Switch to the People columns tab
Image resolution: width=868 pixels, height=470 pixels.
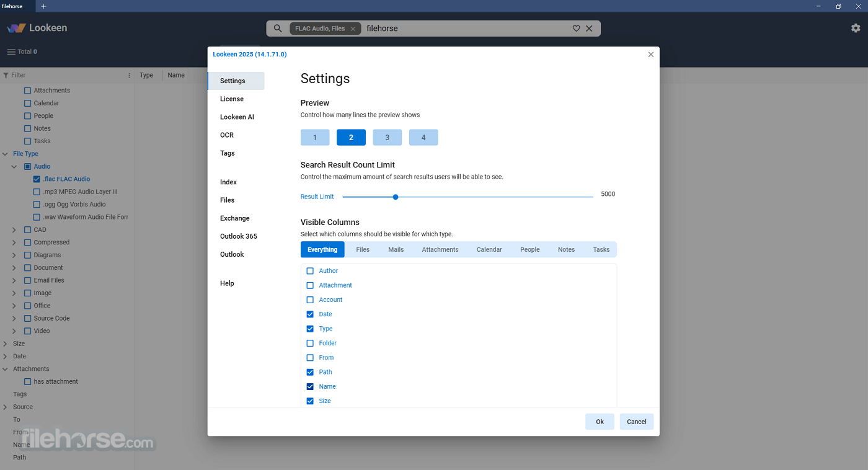tap(530, 249)
